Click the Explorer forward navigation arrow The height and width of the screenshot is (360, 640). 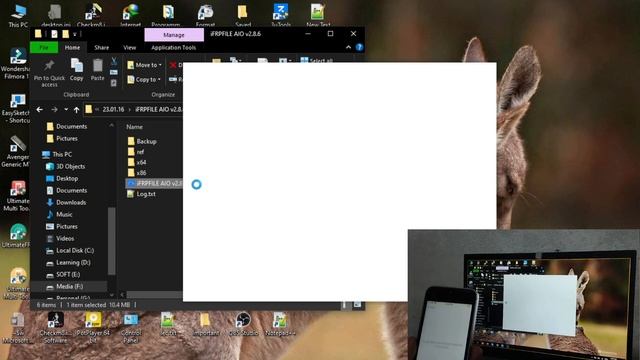click(x=54, y=109)
